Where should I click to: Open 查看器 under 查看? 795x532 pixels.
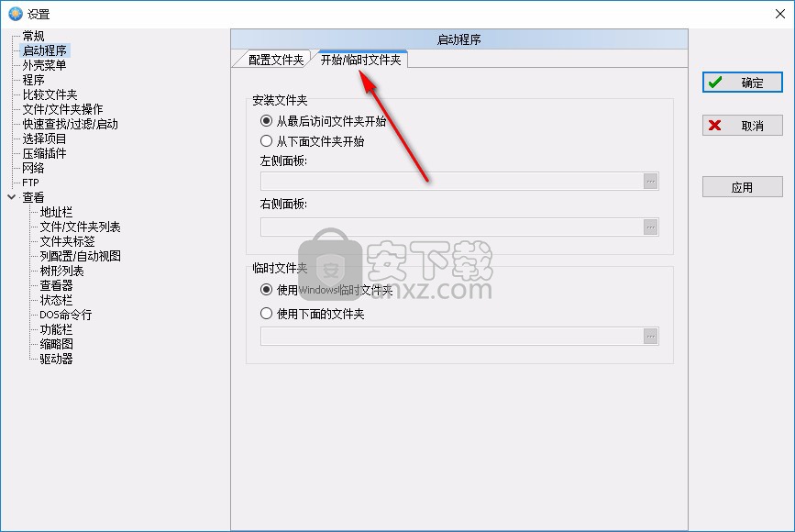click(x=56, y=285)
